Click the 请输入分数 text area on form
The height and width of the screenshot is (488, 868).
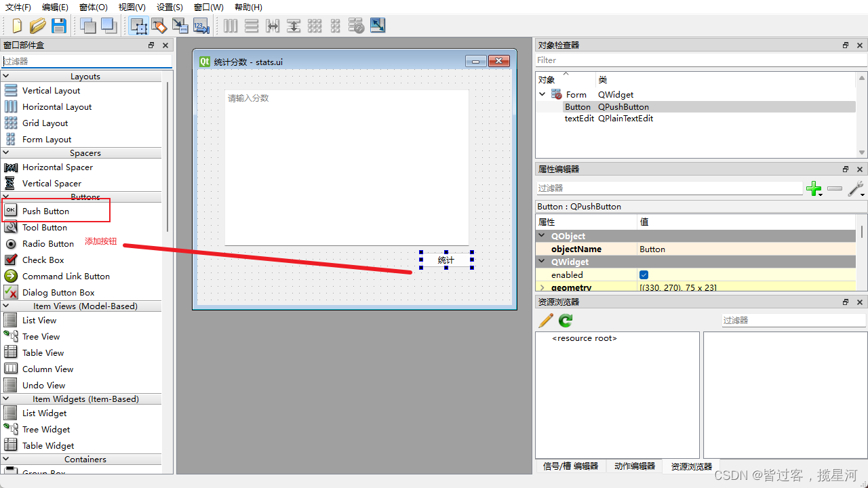[347, 167]
